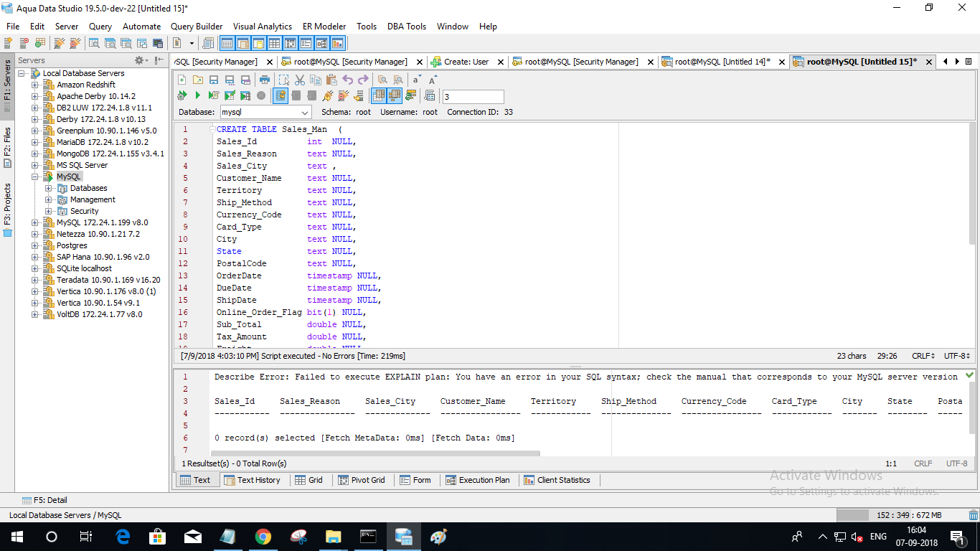Select MongoDB 172.24.1.155 in server tree
Image resolution: width=980 pixels, height=551 pixels.
coord(110,154)
